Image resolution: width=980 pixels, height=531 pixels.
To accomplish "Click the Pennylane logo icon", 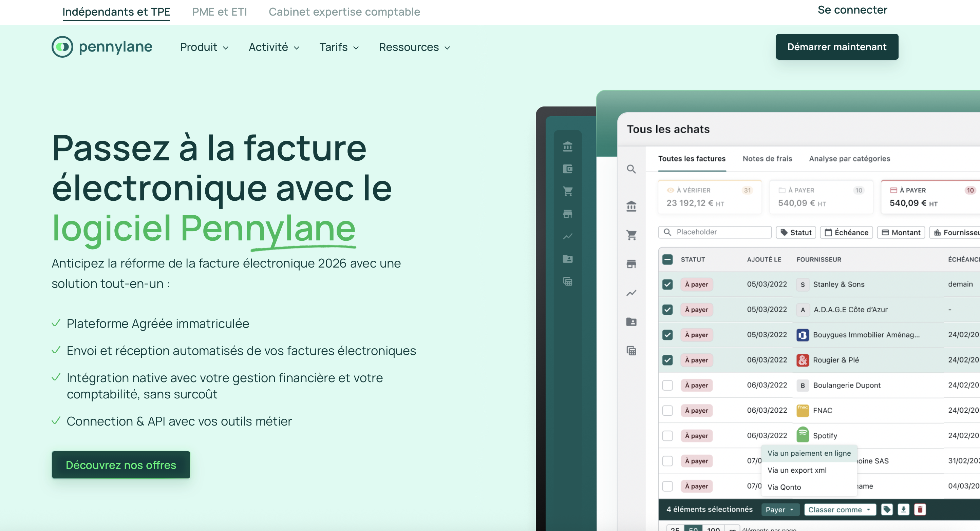I will [62, 47].
